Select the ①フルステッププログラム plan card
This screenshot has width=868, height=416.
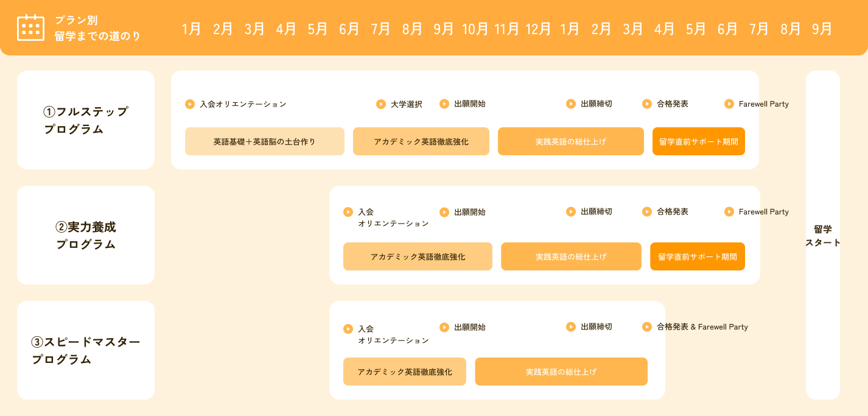click(x=86, y=120)
